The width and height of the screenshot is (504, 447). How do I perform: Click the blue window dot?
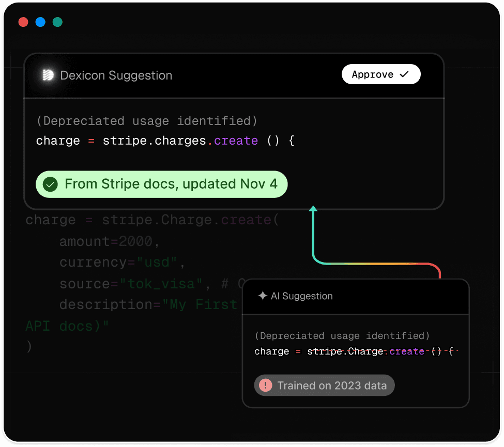pos(40,22)
